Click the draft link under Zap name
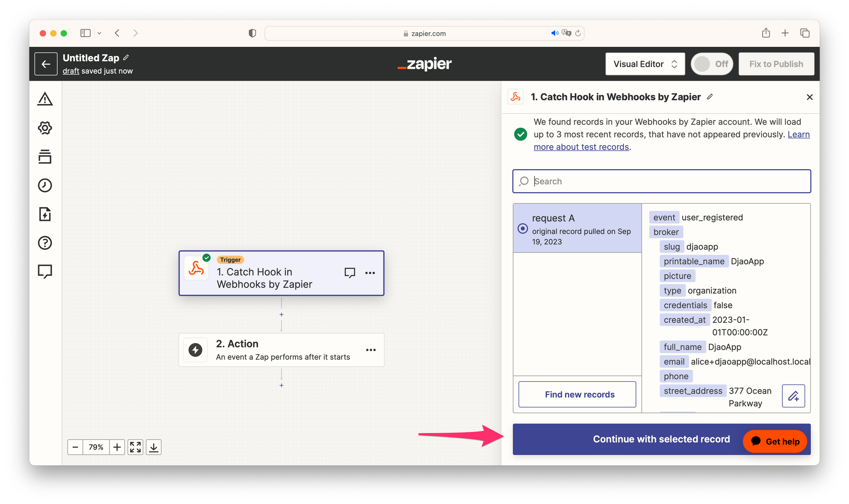 (x=71, y=71)
